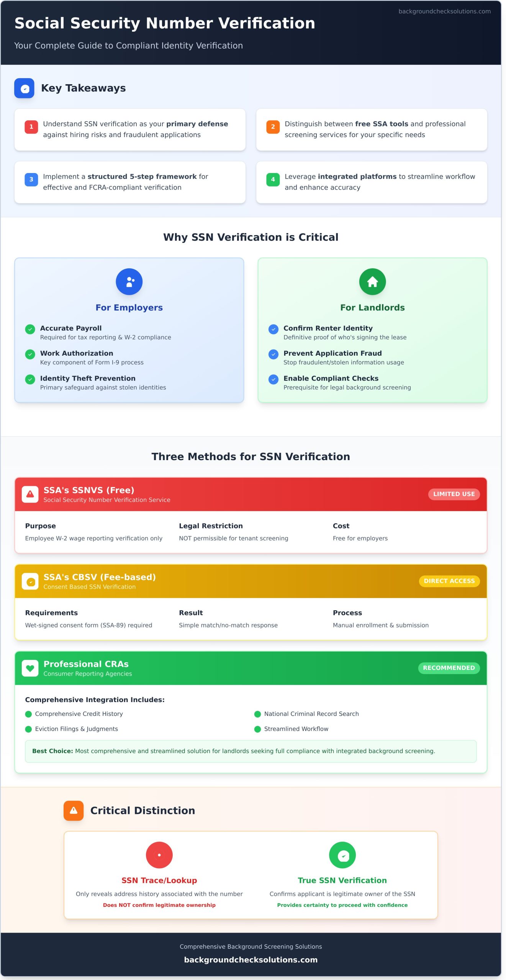Click the Purpose label under SSNVS
506x980 pixels.
(41, 526)
